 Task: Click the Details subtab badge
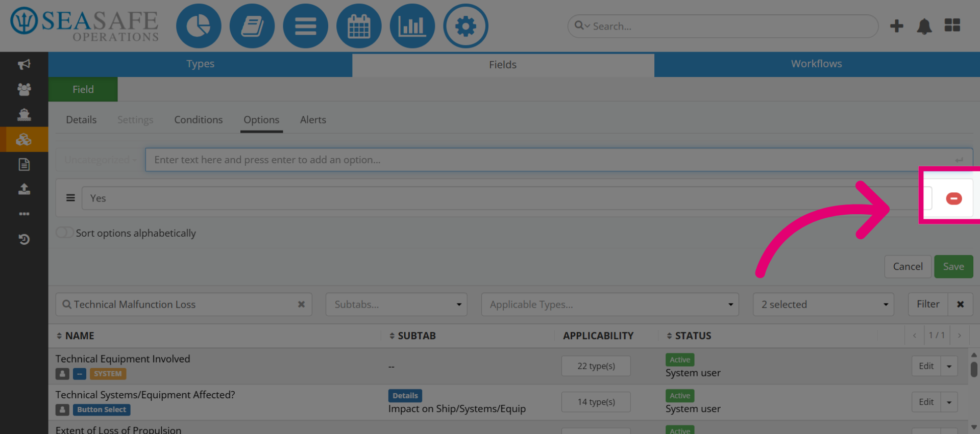[x=405, y=396]
